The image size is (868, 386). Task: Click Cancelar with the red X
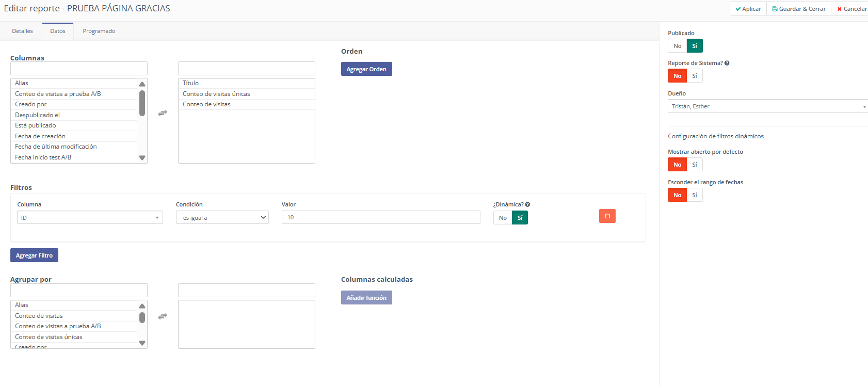851,9
